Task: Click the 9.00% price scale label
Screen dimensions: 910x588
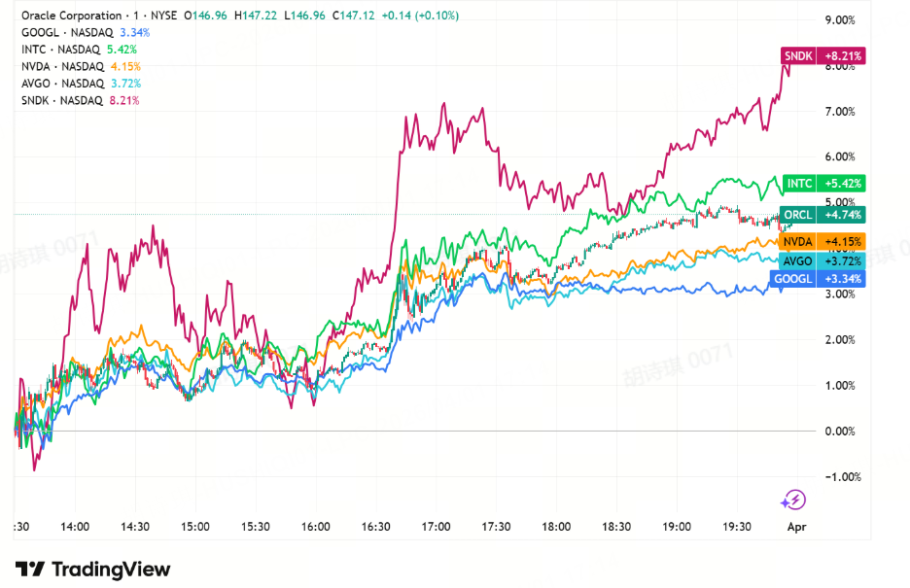Action: click(x=839, y=20)
